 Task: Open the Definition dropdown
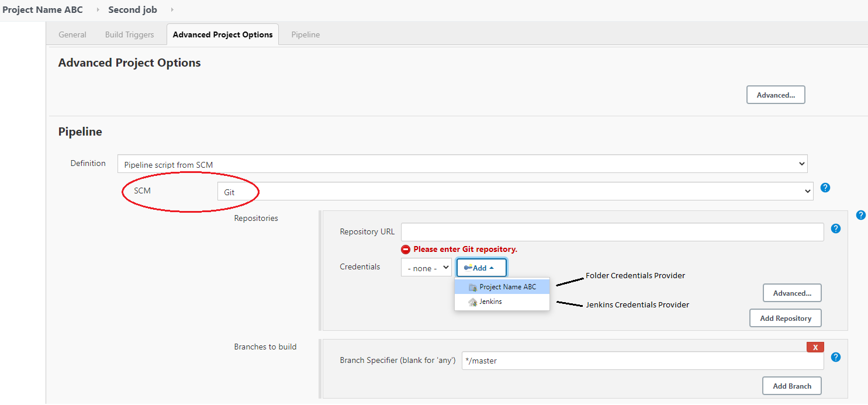tap(462, 164)
